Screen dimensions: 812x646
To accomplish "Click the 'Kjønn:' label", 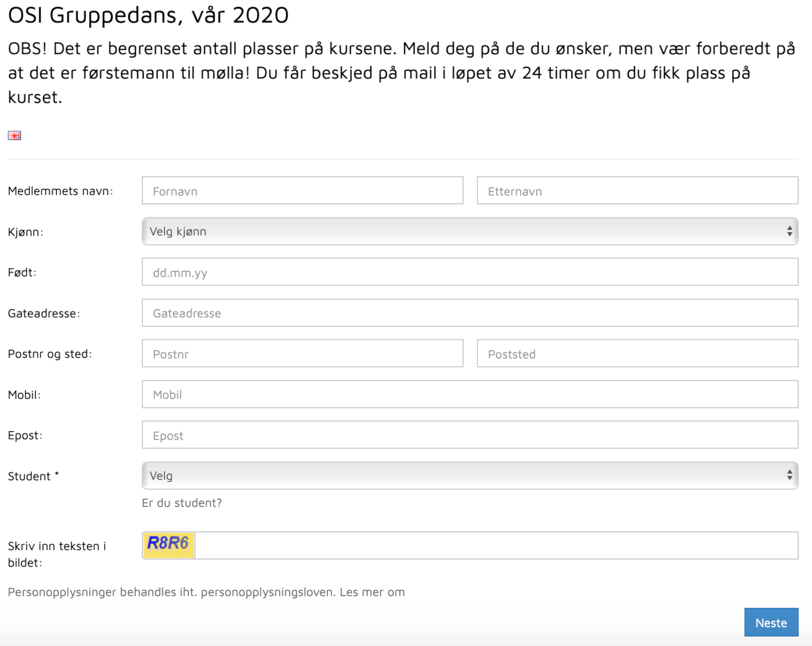I will pos(25,232).
